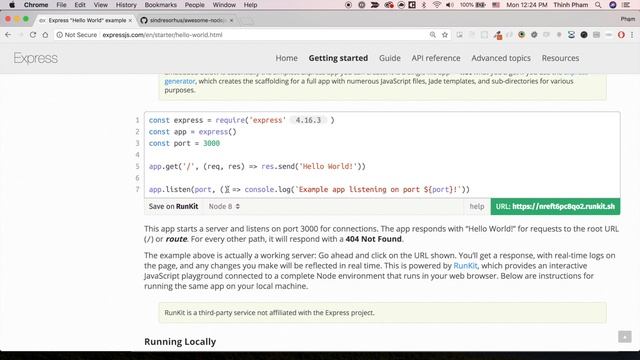The image size is (640, 360).
Task: Click the volume icon in menu bar
Action: coord(450,5)
